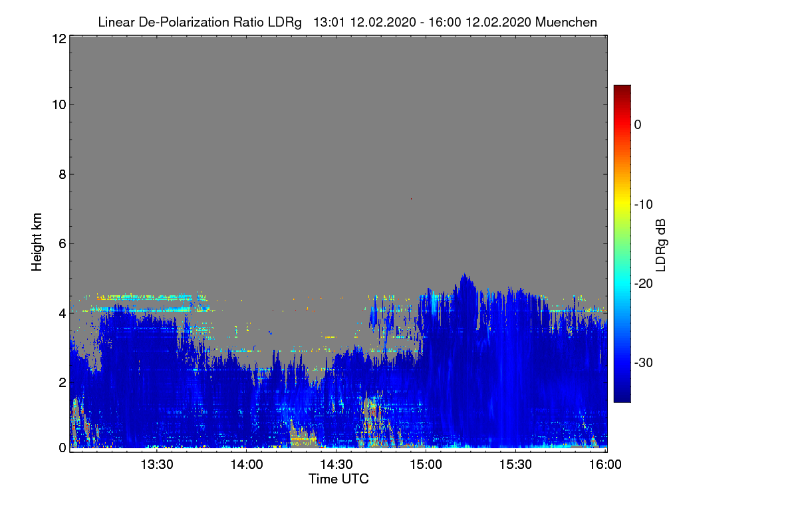Click the LDRg color scale bar
Viewport: 798px width, 532px height.
622,243
